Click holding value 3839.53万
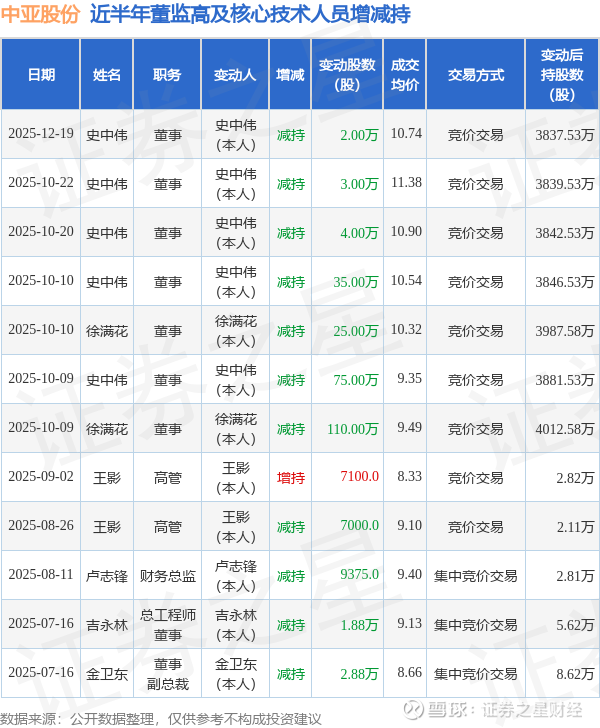This screenshot has height=728, width=600. [x=565, y=184]
